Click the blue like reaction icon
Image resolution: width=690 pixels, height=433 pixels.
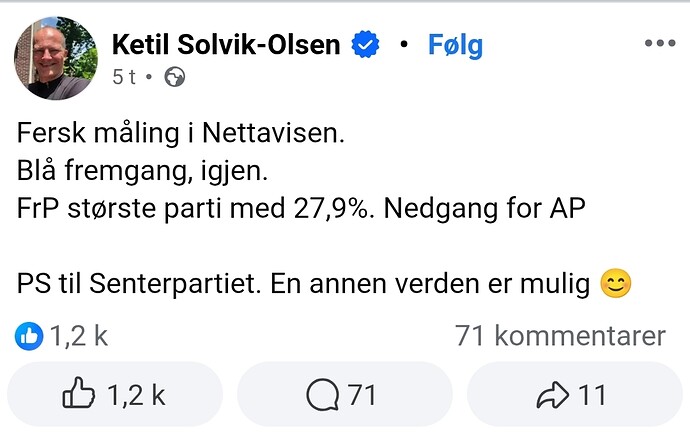point(28,336)
